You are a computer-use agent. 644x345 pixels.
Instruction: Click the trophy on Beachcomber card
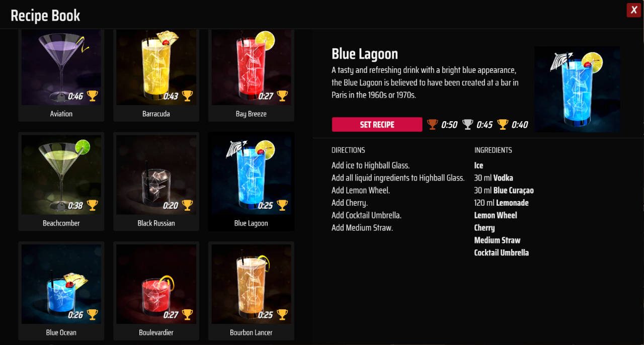coord(93,205)
